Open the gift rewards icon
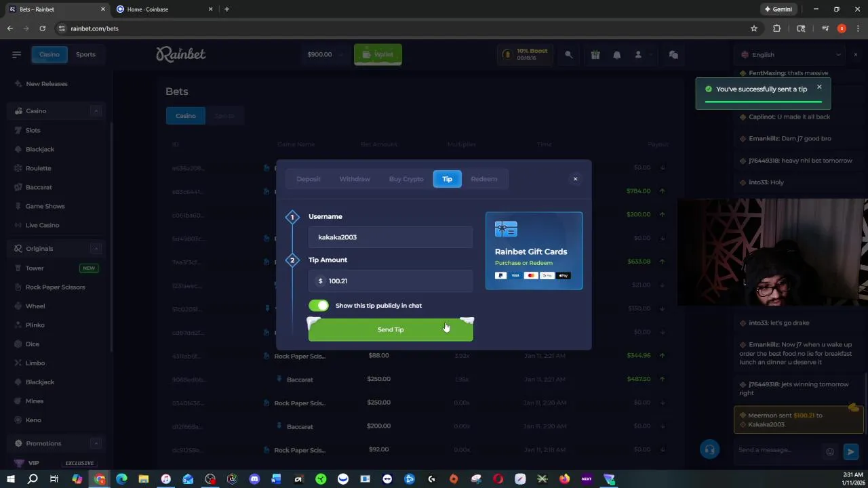Screen dimensions: 868x488 click(x=595, y=55)
